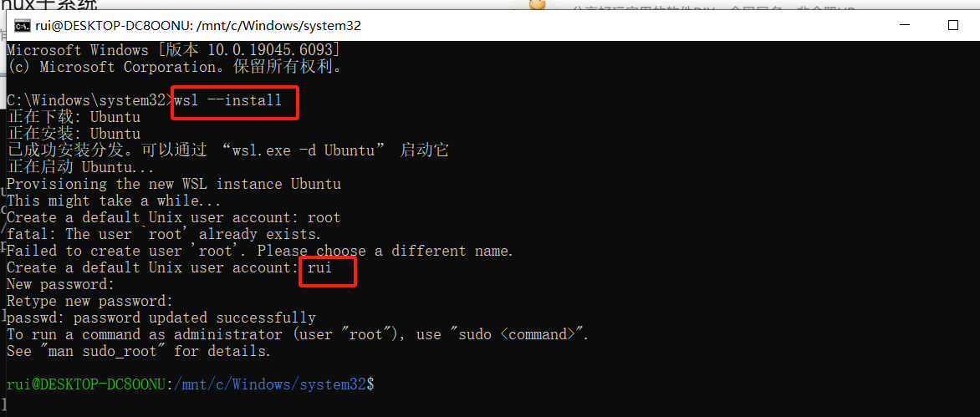Click the '正在下载: Ubuntu' line
Viewport: 980px width, 417px height.
point(73,117)
